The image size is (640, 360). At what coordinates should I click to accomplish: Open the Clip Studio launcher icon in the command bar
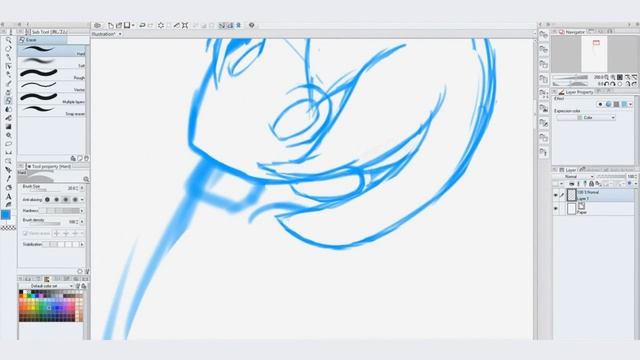pos(98,25)
